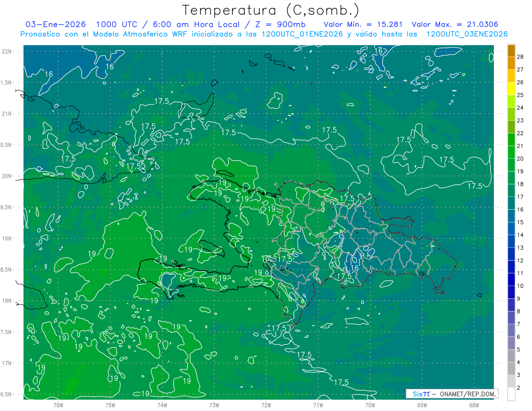Image resolution: width=532 pixels, height=411 pixels.
Task: Pick the brown-orange swatch above 28 on scale
Action: 511,50
